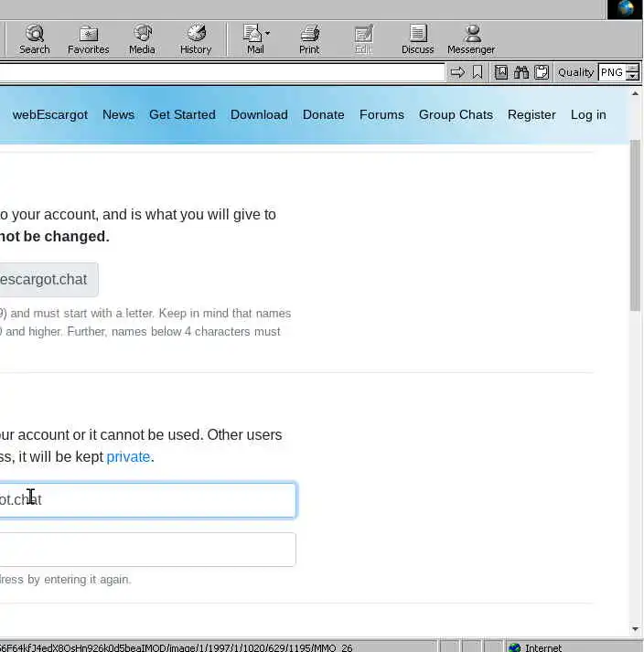Screen dimensions: 644x652
Task: Click the Go arrow beside address bar
Action: coord(457,72)
